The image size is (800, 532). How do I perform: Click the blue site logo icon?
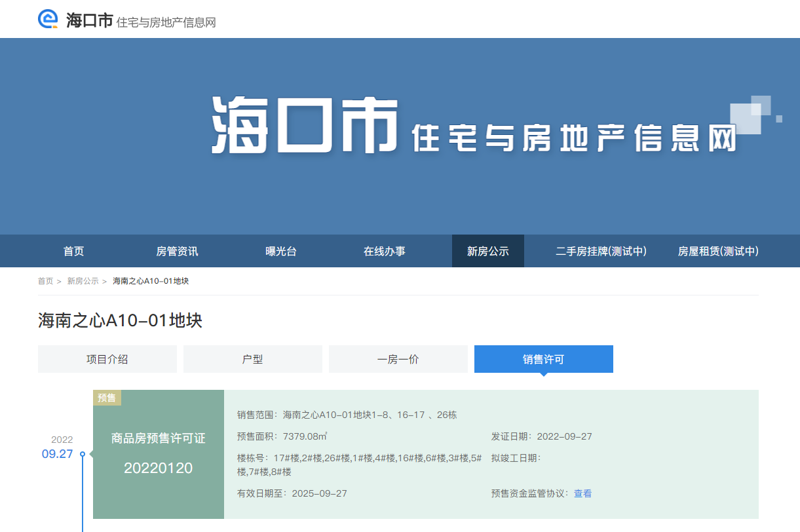(48, 20)
